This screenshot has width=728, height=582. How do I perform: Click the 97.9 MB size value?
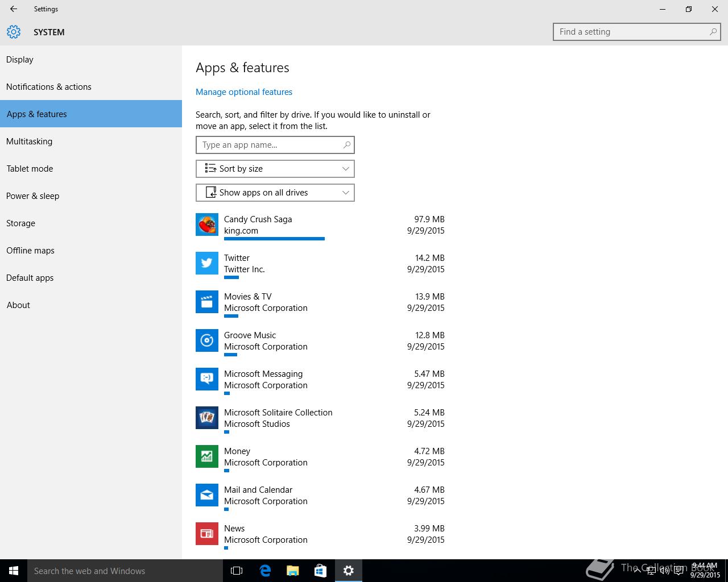click(x=429, y=219)
